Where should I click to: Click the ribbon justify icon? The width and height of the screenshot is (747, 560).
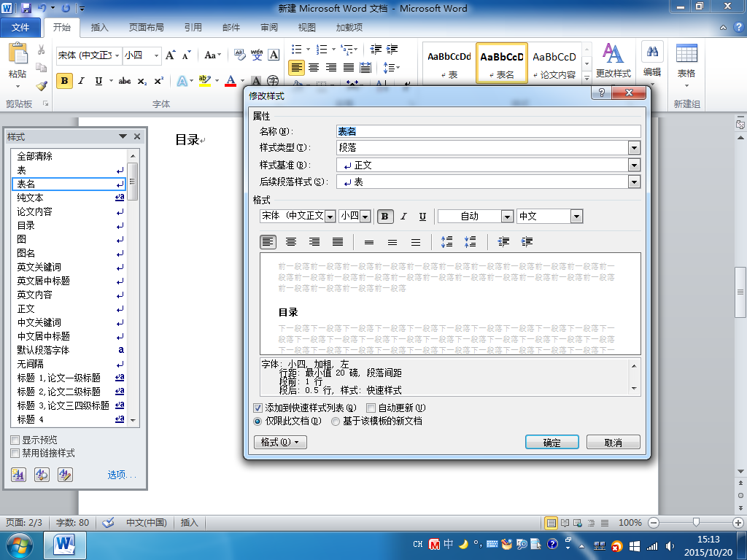pos(348,67)
